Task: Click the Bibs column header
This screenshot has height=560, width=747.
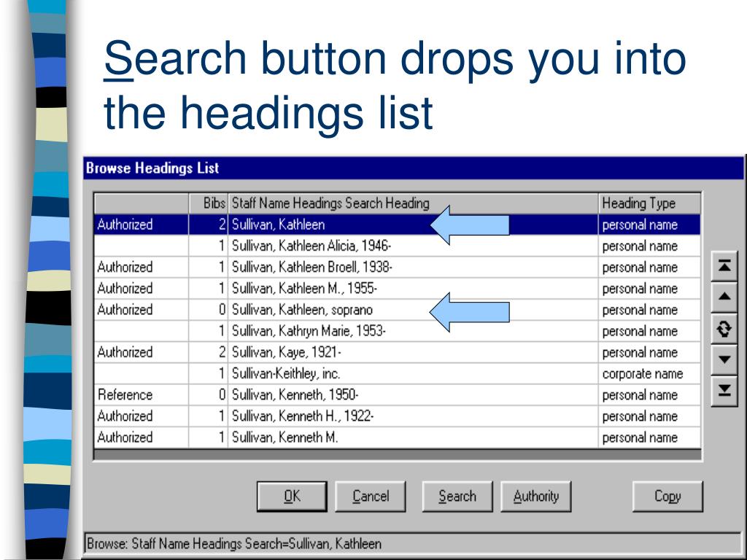Action: click(209, 203)
